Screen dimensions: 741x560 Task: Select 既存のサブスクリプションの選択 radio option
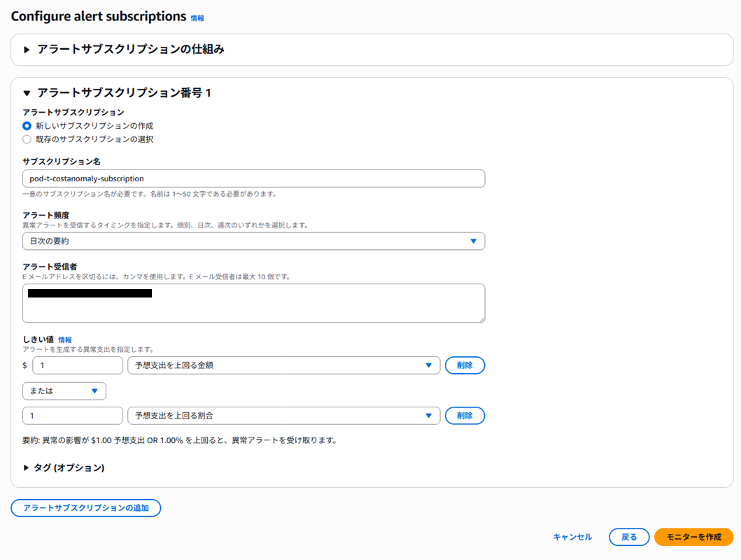click(x=27, y=139)
